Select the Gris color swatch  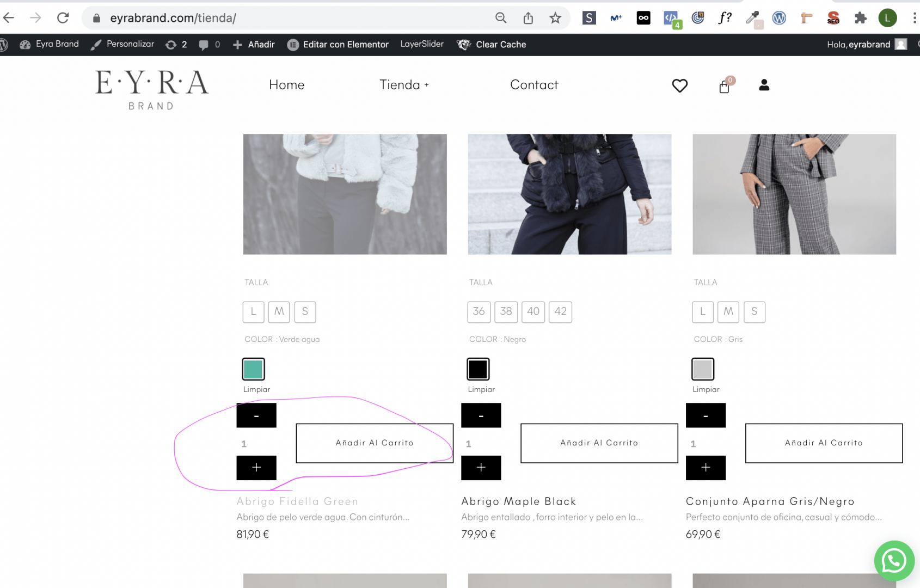point(703,369)
